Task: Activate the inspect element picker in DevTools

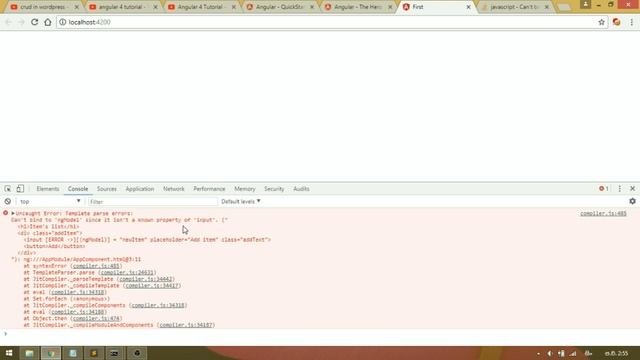Action: tap(8, 189)
